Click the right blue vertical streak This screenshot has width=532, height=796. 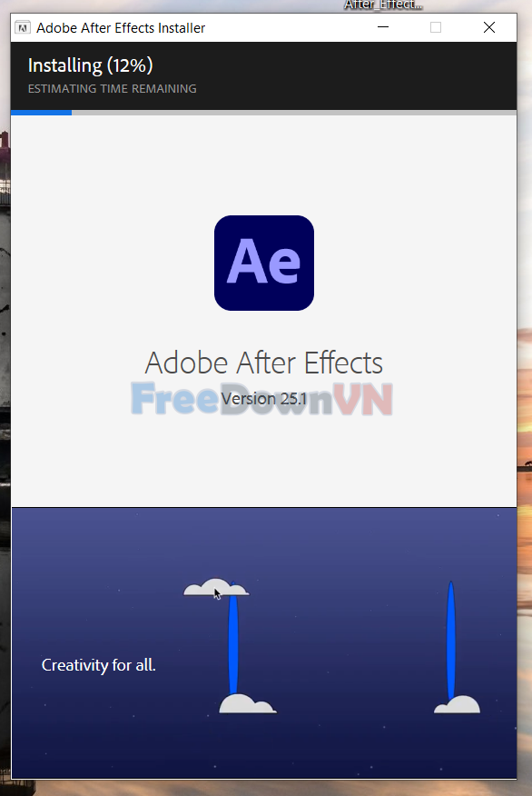tap(451, 641)
